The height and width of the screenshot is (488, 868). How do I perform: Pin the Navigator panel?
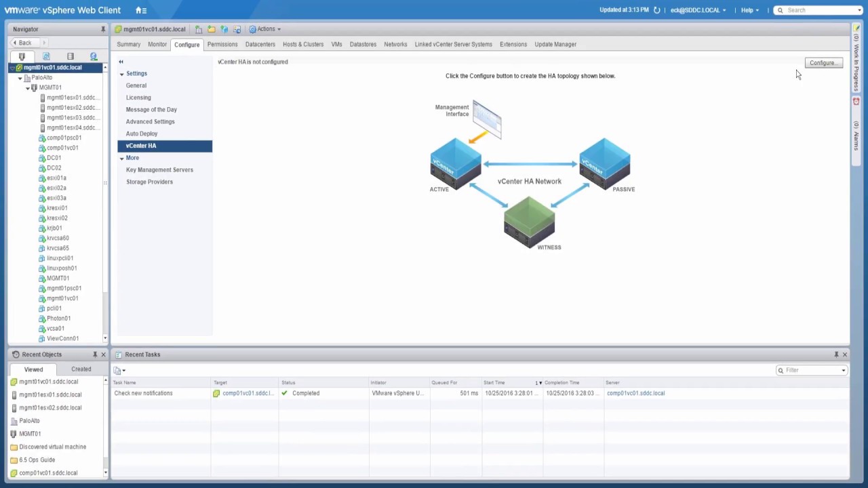[103, 29]
